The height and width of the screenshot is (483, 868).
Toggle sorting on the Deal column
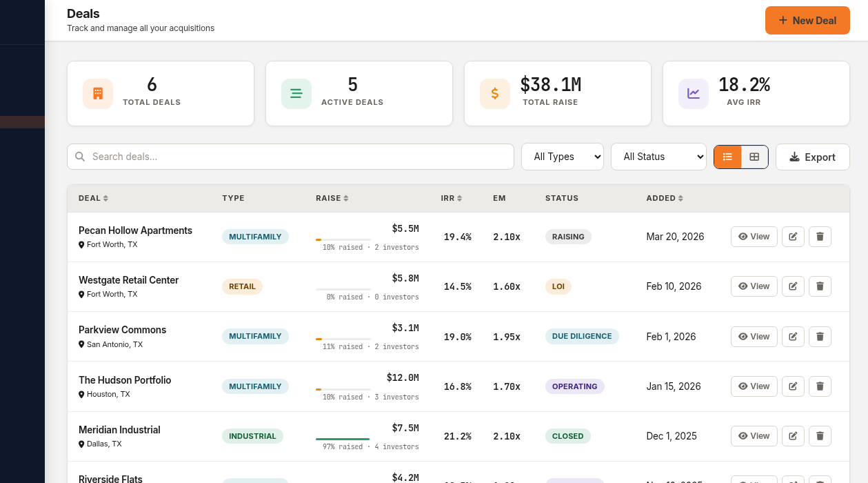(92, 198)
